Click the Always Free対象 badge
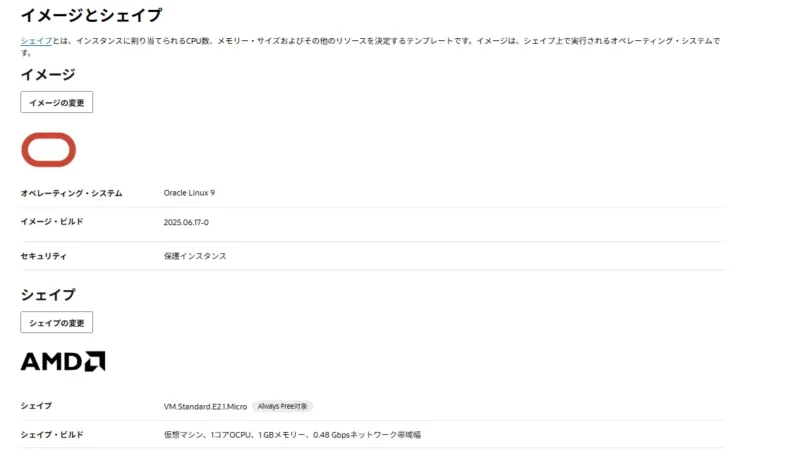Screen dimensions: 800x456 (x=282, y=407)
